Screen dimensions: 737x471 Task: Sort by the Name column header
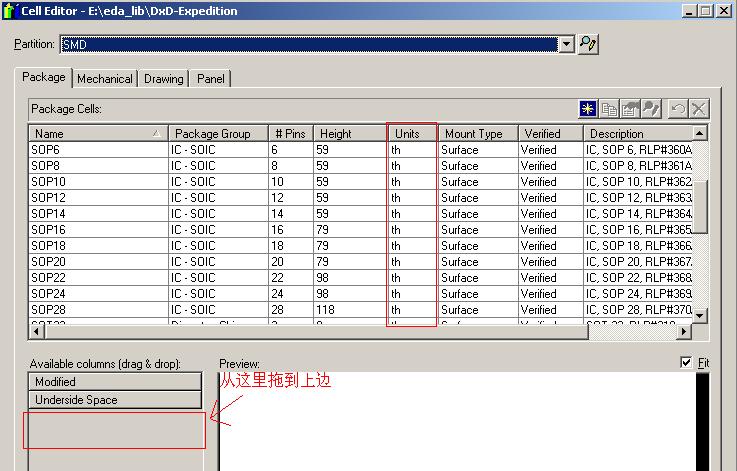pyautogui.click(x=98, y=134)
